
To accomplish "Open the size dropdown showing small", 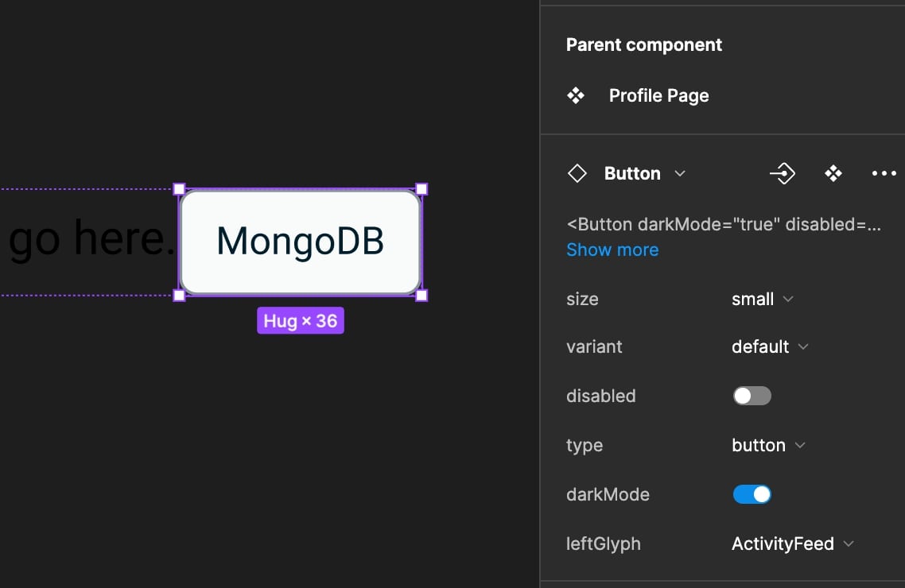I will [762, 300].
